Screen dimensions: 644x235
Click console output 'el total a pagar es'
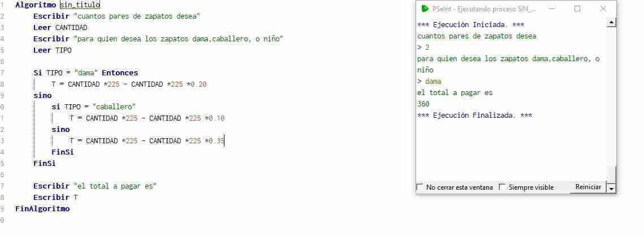[x=455, y=93]
